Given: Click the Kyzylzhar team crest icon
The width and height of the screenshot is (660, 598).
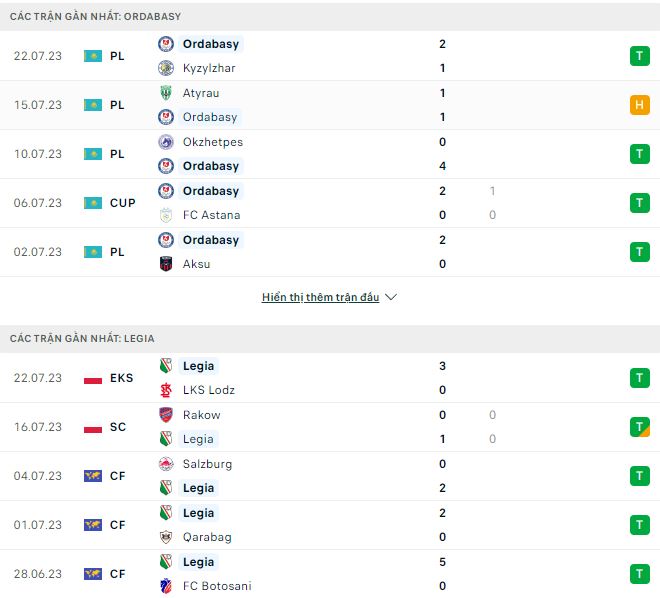Looking at the screenshot, I should 166,68.
